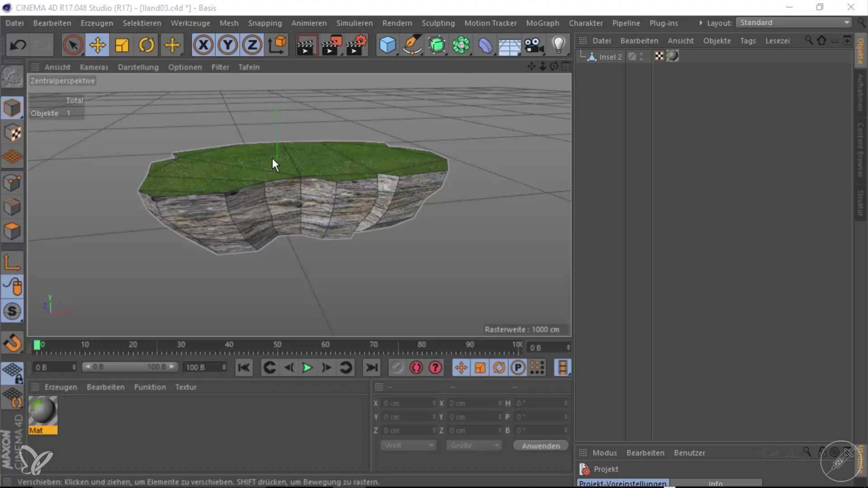Select the Live Selection tool

[x=73, y=45]
